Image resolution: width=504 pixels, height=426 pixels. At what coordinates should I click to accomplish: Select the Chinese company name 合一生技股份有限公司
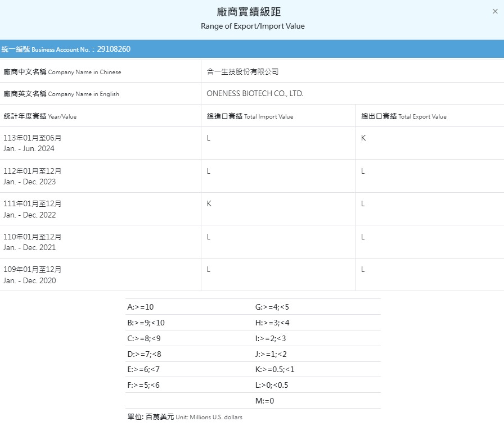coord(242,72)
